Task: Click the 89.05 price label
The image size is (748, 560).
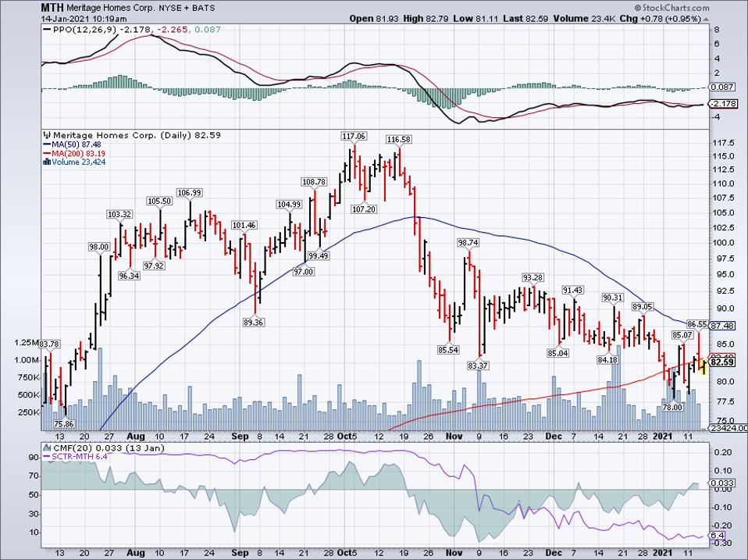Action: [642, 306]
